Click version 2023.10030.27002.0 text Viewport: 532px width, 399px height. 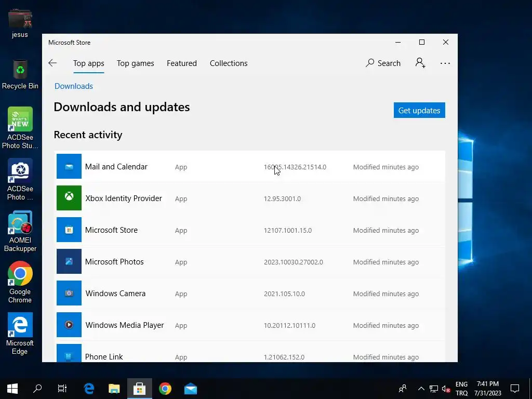click(294, 262)
